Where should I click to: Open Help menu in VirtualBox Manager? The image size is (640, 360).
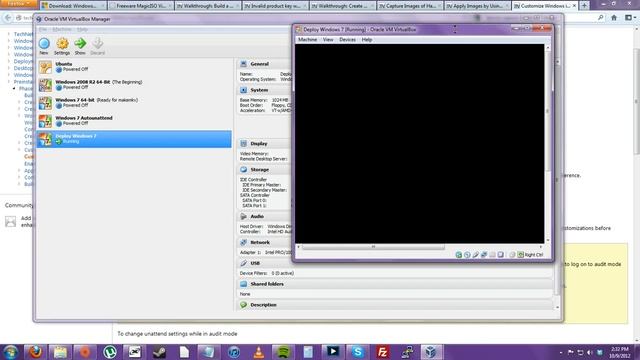tap(82, 29)
